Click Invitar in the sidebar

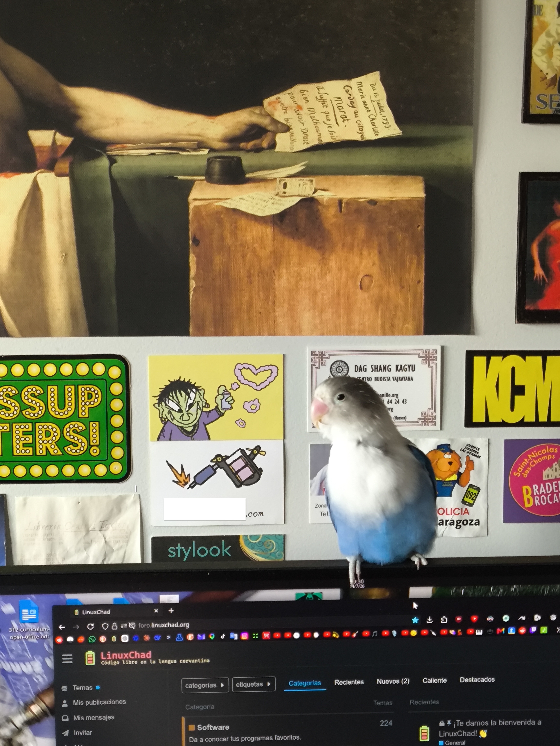[x=77, y=732]
